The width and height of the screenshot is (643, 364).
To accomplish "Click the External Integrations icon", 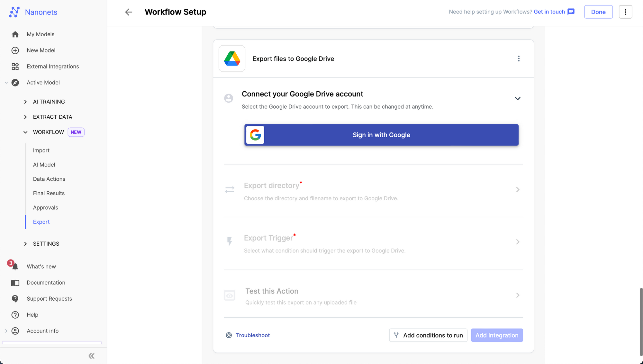I will 15,67.
